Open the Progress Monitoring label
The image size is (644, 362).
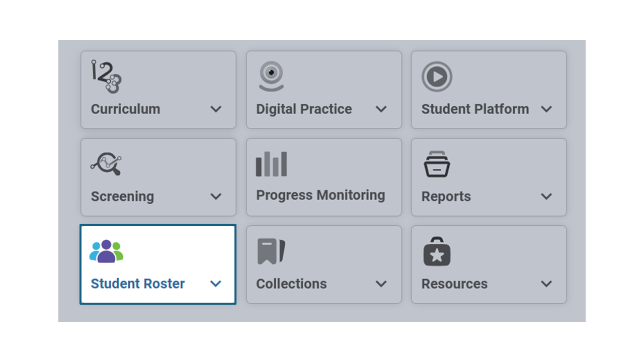320,196
